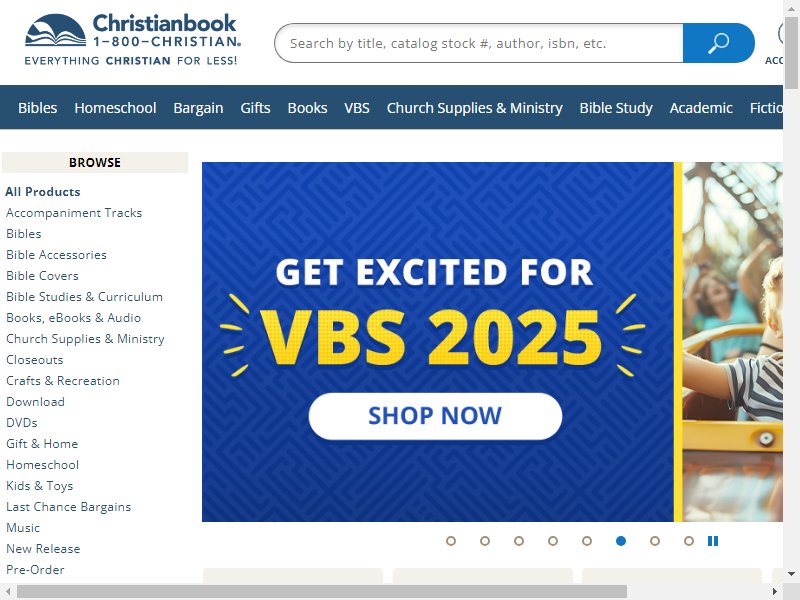Click into the search text field

point(479,43)
